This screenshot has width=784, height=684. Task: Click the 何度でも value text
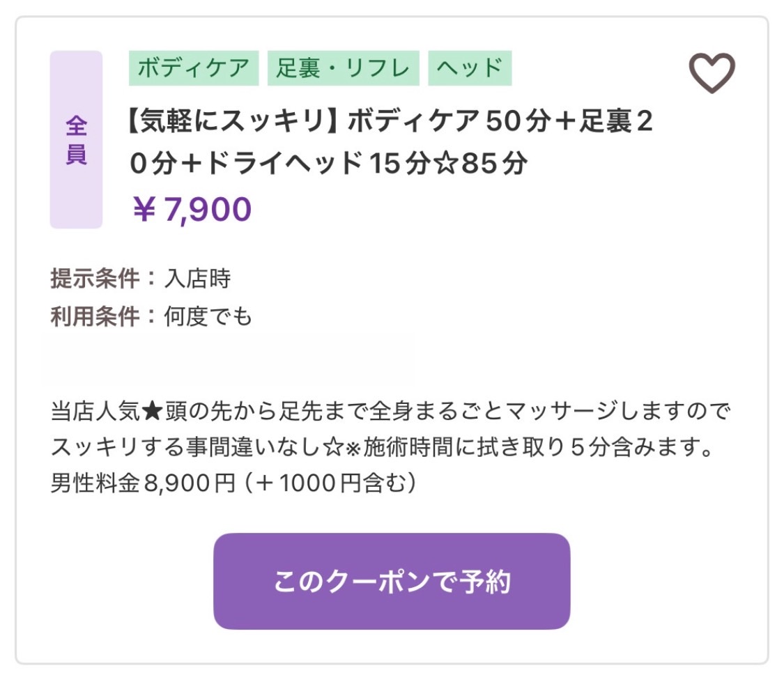coord(208,316)
